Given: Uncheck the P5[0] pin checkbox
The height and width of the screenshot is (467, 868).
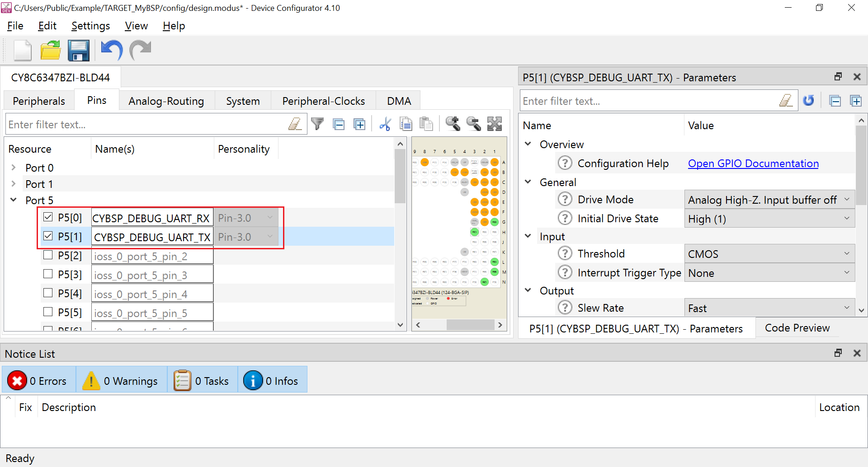Looking at the screenshot, I should tap(48, 217).
